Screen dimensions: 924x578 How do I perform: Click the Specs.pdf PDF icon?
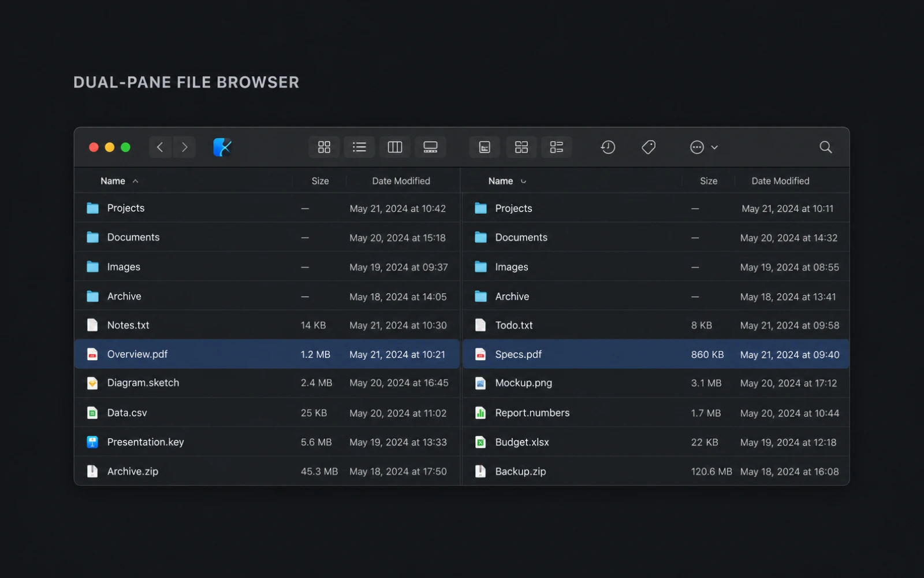tap(480, 354)
